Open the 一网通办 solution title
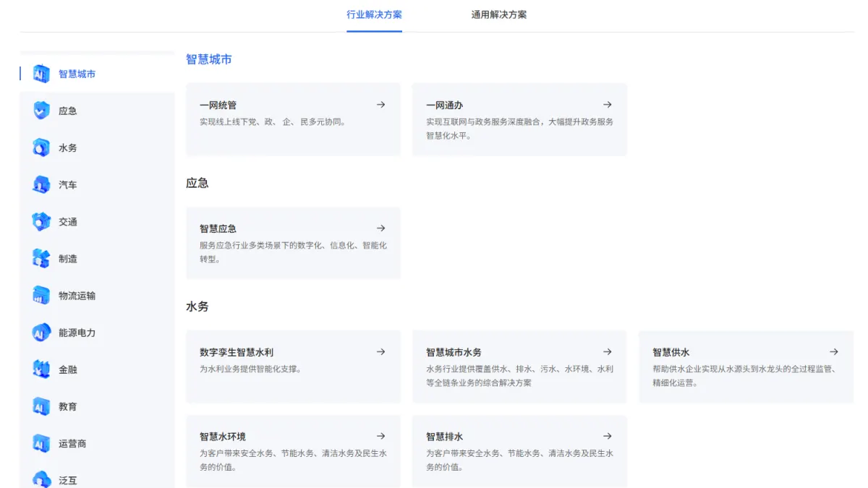The height and width of the screenshot is (488, 868). pyautogui.click(x=445, y=106)
